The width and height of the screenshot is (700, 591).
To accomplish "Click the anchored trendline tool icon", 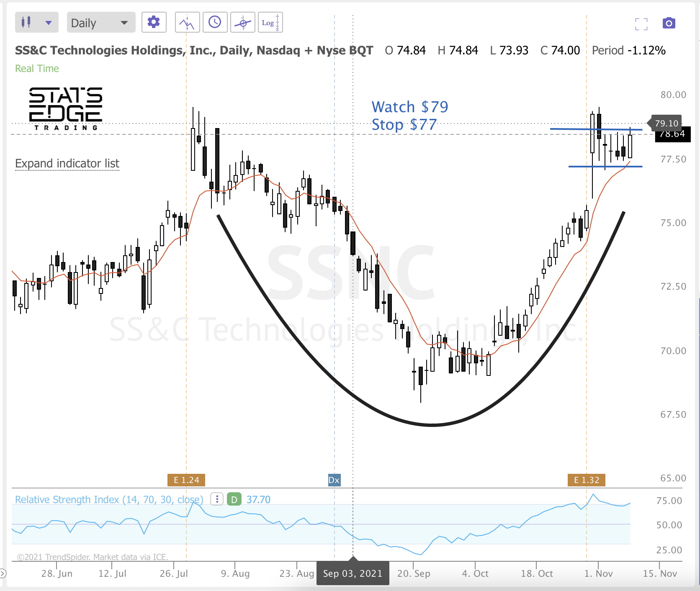I will coord(242,22).
